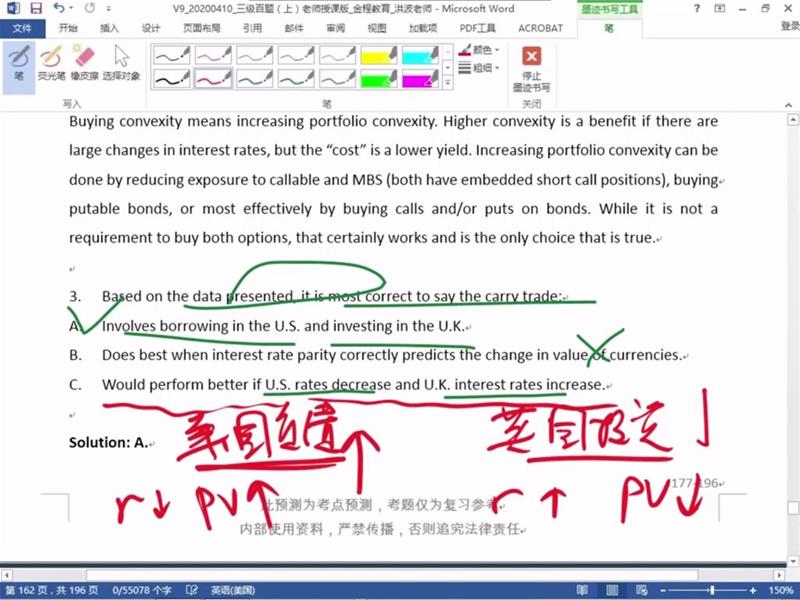This screenshot has height=600, width=800.
Task: Switch to the Home (开始) tab
Action: point(68,28)
